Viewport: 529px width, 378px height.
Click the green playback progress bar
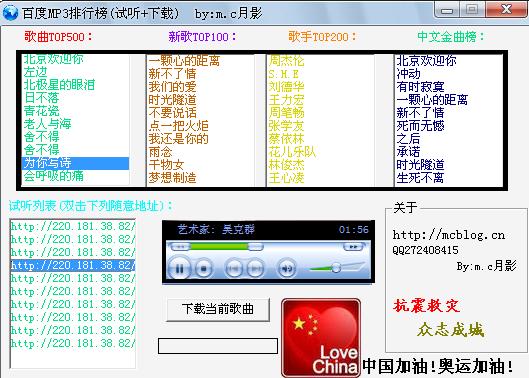click(x=219, y=247)
